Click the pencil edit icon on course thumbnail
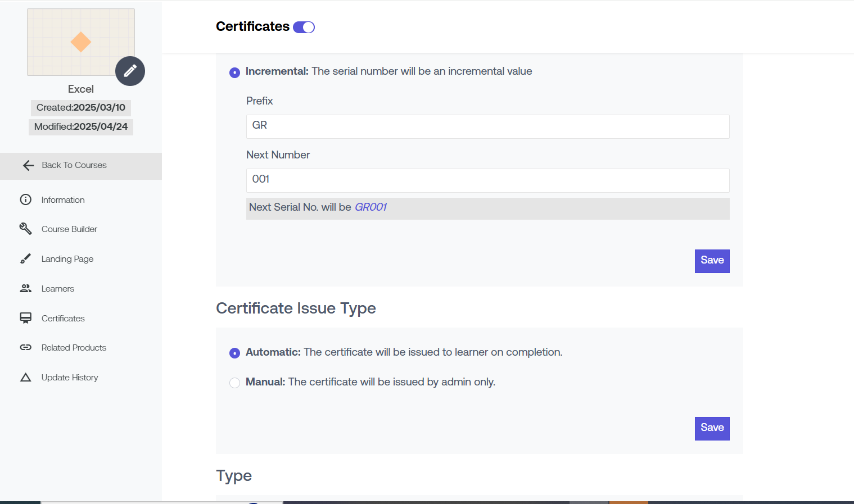This screenshot has width=854, height=504. click(x=130, y=71)
